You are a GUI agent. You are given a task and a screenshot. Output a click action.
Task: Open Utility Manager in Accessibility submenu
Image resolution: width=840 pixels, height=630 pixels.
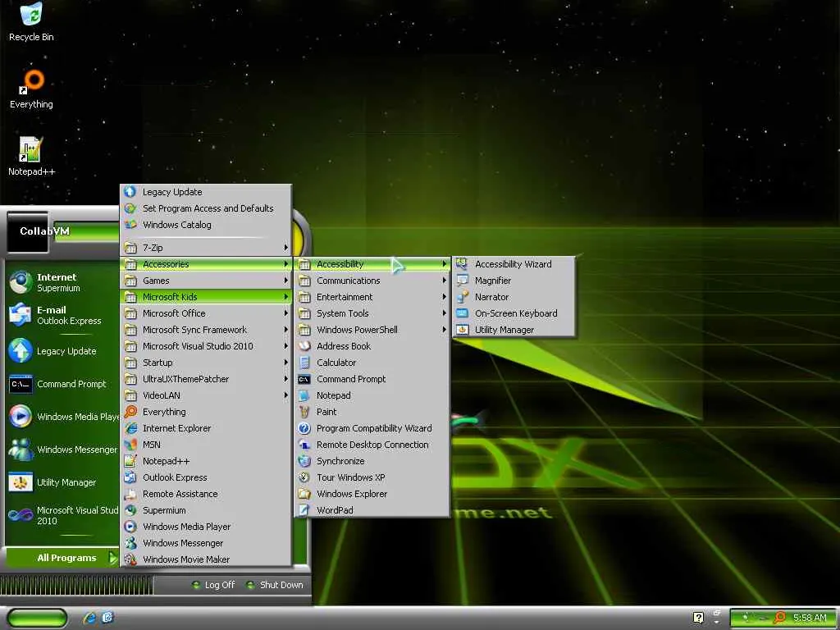(x=514, y=330)
